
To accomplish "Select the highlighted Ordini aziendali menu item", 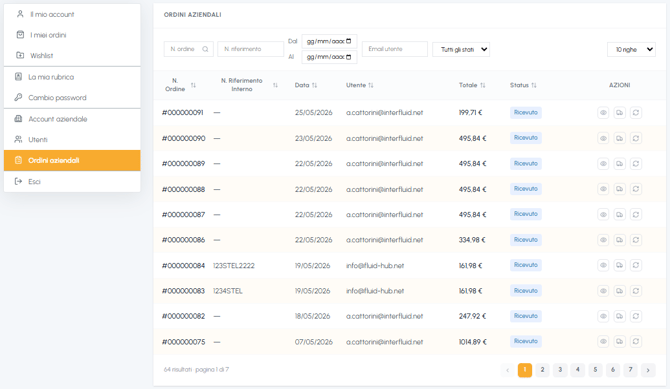I will [x=72, y=160].
